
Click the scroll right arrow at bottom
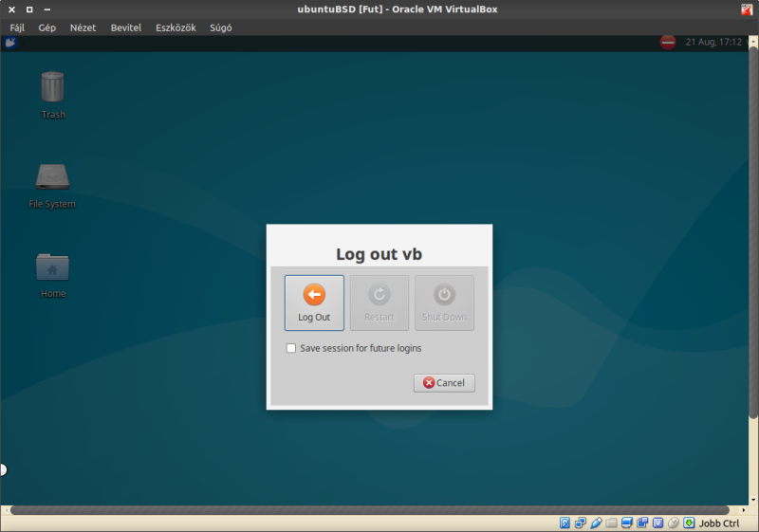pyautogui.click(x=744, y=510)
